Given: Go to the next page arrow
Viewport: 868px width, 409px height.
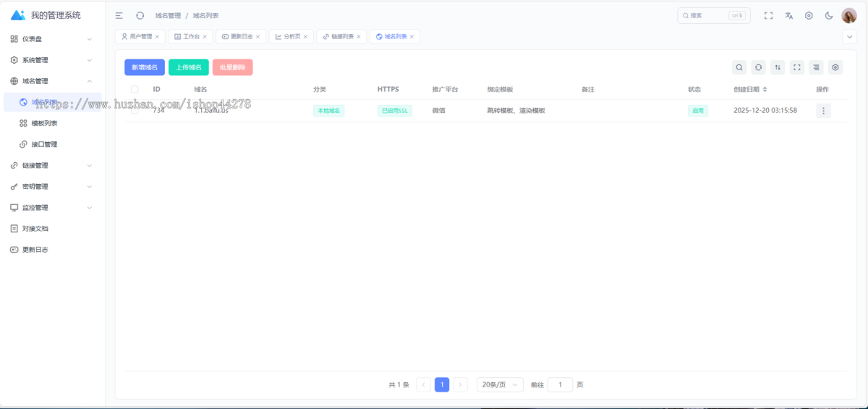Looking at the screenshot, I should click(461, 384).
